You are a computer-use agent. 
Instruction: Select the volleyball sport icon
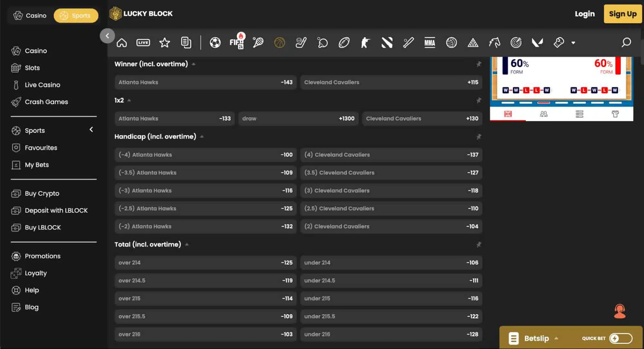(451, 43)
